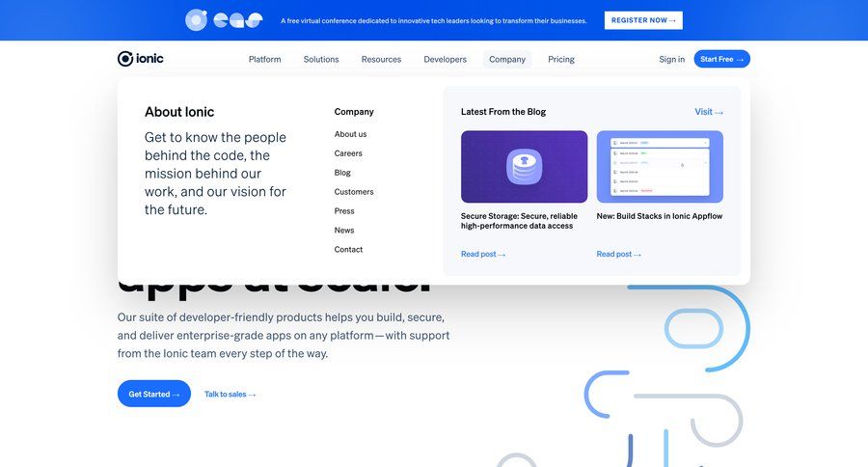The width and height of the screenshot is (868, 467).
Task: Click Secure Storage post title
Action: click(x=519, y=221)
